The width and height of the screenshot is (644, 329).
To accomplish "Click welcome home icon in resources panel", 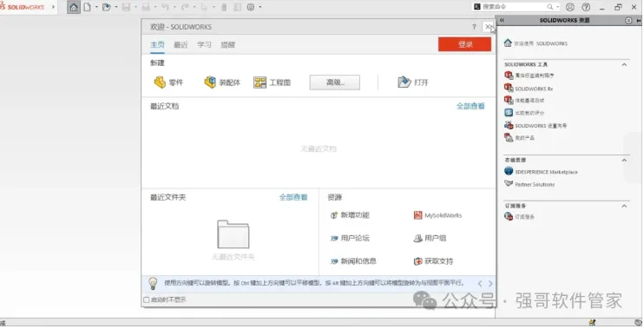I will (508, 43).
